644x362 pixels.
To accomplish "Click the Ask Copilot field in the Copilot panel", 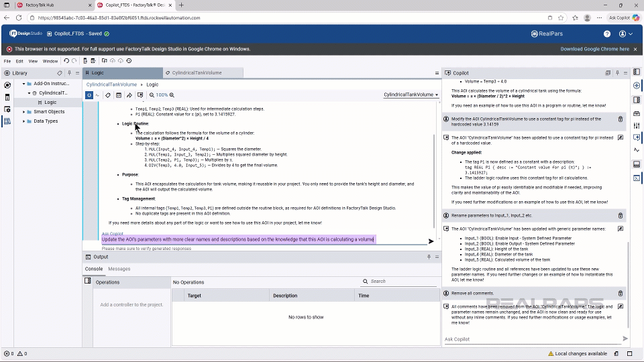I will [x=532, y=339].
